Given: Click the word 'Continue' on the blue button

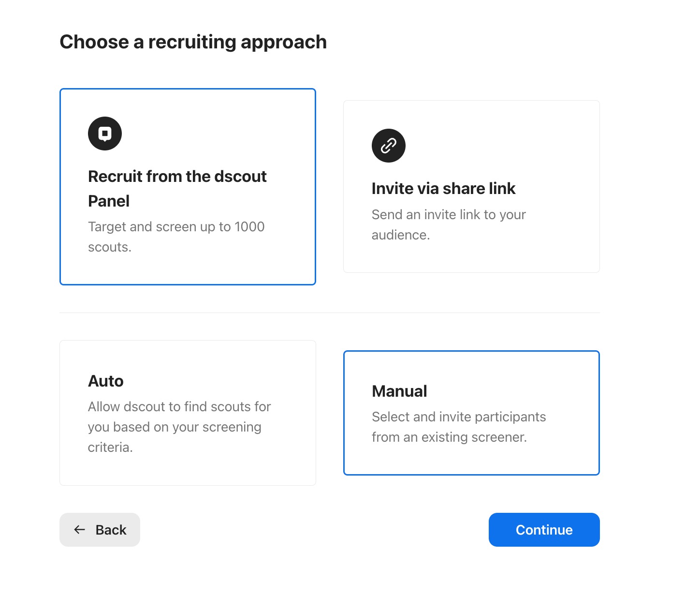Looking at the screenshot, I should click(x=544, y=530).
